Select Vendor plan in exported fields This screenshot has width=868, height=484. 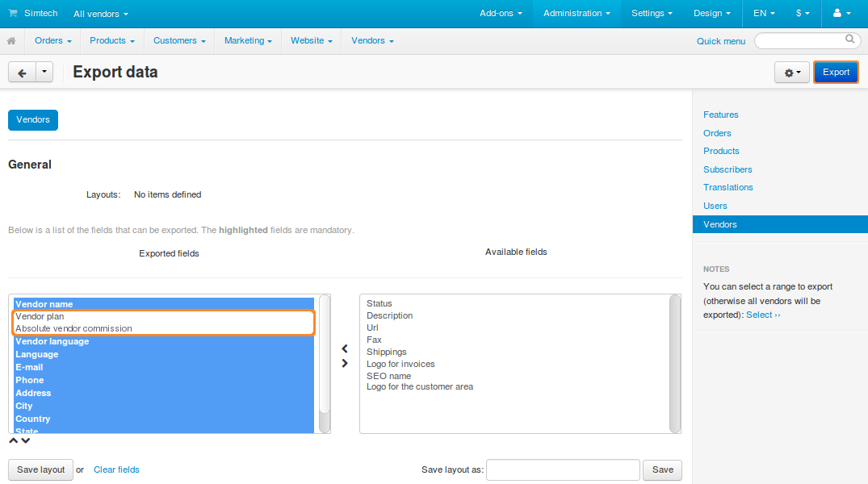coord(164,316)
